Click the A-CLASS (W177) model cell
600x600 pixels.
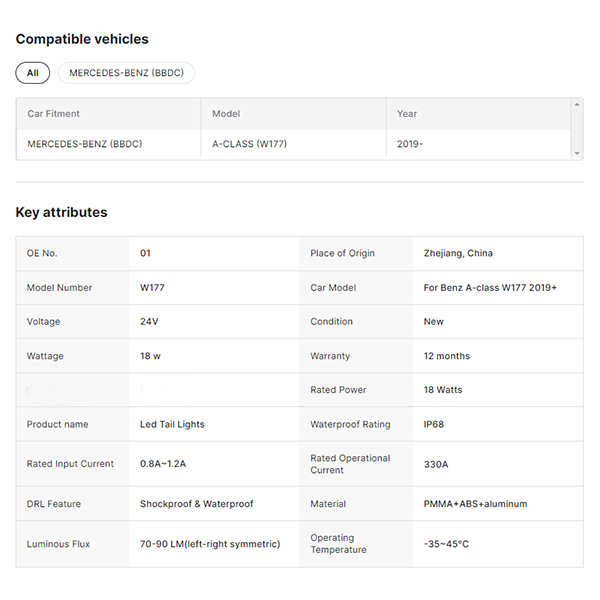[x=249, y=144]
